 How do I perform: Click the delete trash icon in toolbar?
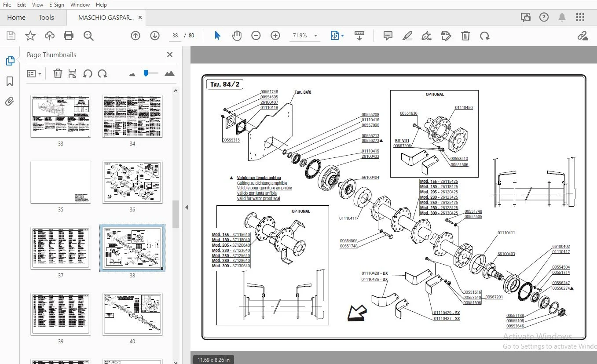[x=465, y=36]
